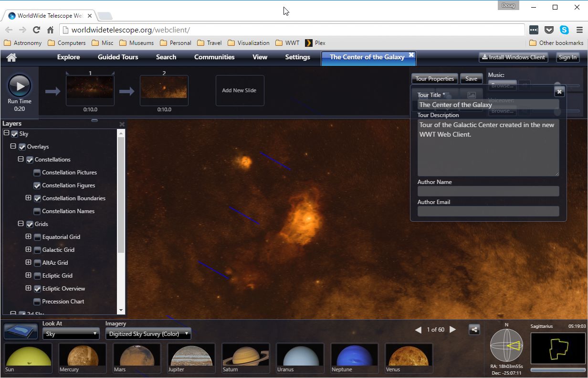Enable the Constellation Pictures checkbox

coord(37,173)
